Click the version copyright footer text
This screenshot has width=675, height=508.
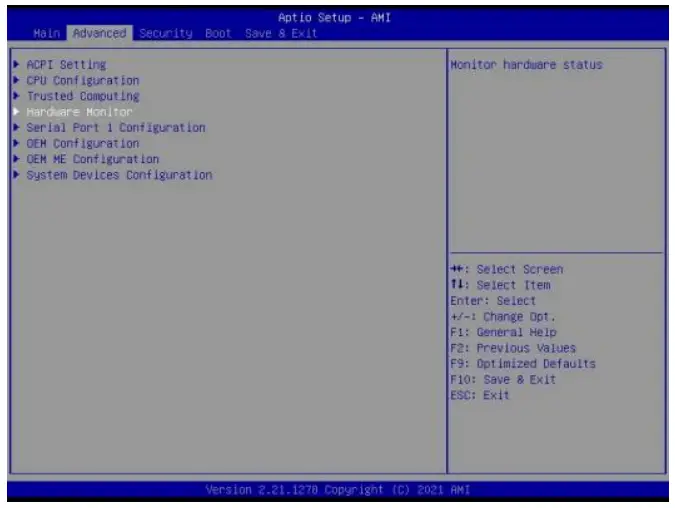(338, 490)
